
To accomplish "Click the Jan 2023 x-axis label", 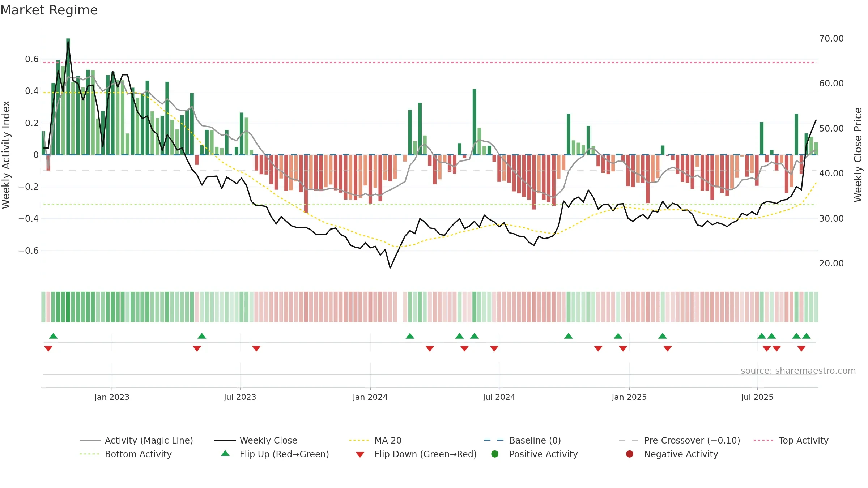I will pyautogui.click(x=112, y=397).
